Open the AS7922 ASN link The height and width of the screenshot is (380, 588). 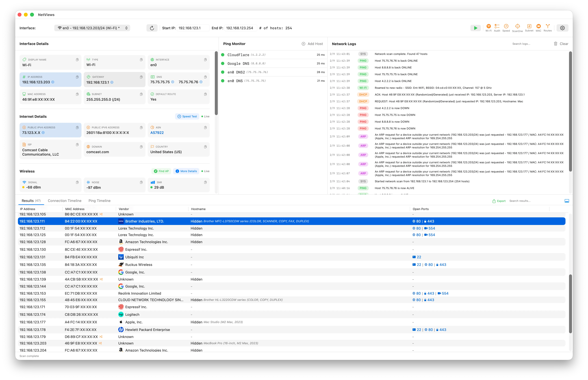tap(157, 133)
